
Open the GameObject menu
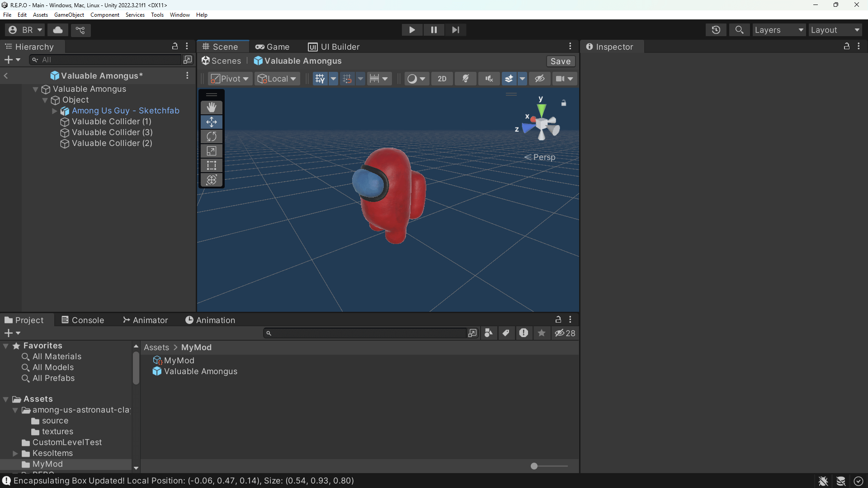(69, 14)
